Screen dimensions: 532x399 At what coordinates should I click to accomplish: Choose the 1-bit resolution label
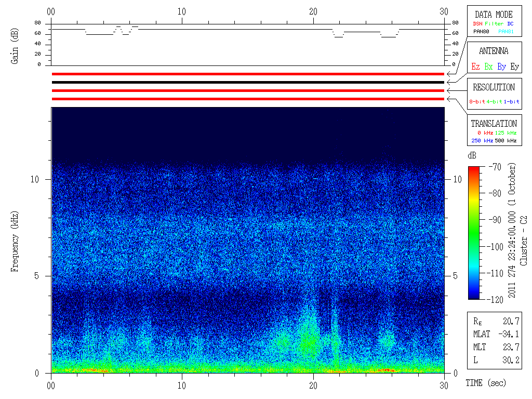511,102
